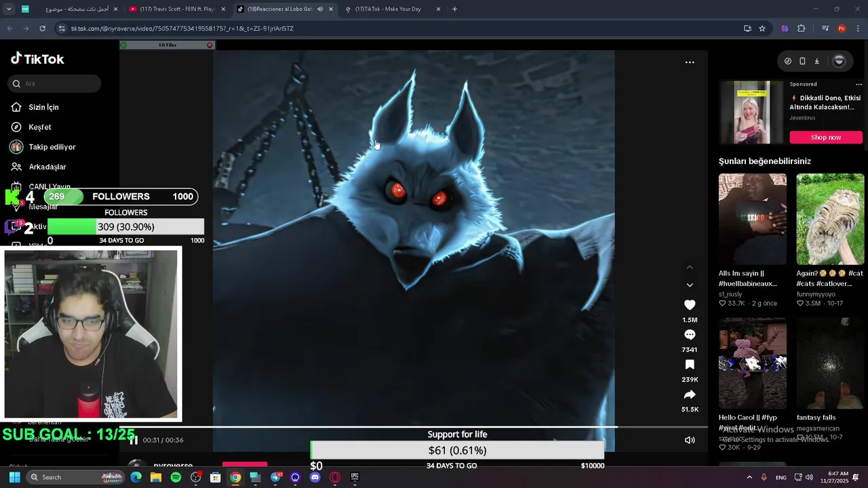Click the address bar URL
This screenshot has height=488, width=868.
click(182, 28)
